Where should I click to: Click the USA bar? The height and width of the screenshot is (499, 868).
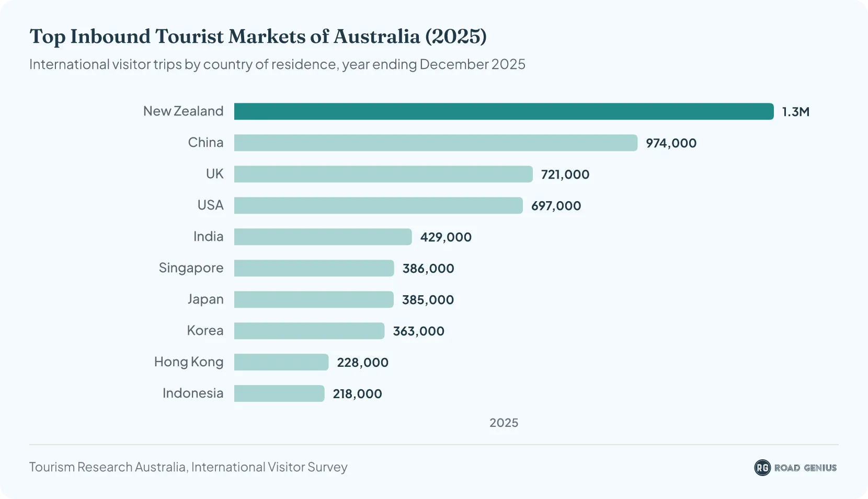379,205
